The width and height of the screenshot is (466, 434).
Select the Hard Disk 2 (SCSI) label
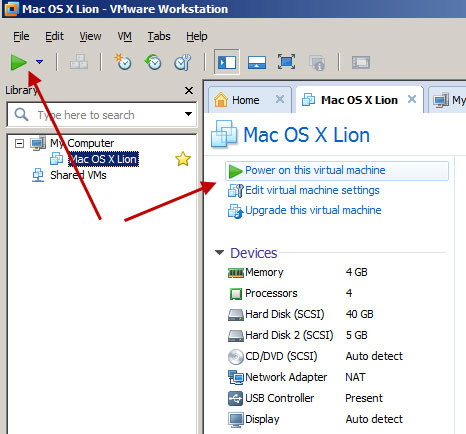(289, 335)
